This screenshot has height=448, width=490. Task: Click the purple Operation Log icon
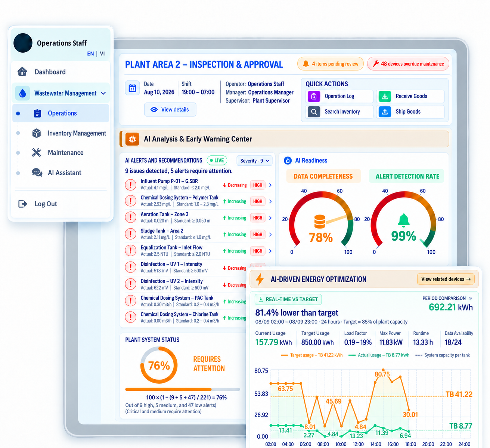(314, 96)
